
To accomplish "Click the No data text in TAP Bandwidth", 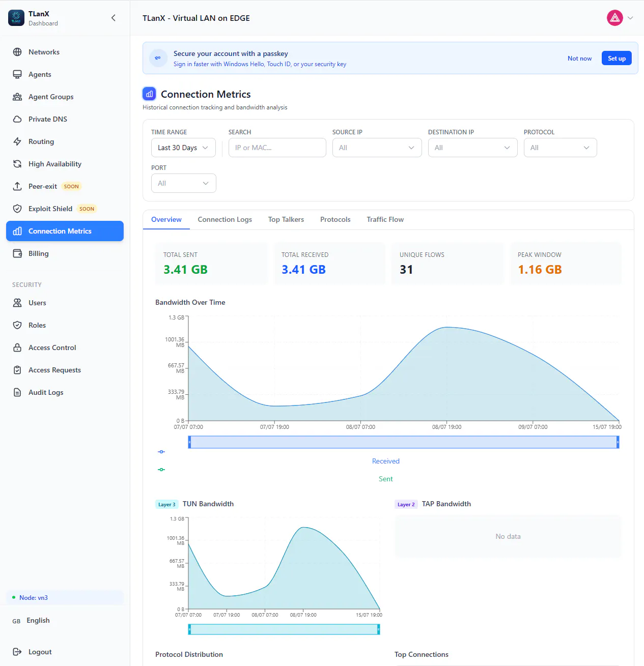I will tap(508, 536).
